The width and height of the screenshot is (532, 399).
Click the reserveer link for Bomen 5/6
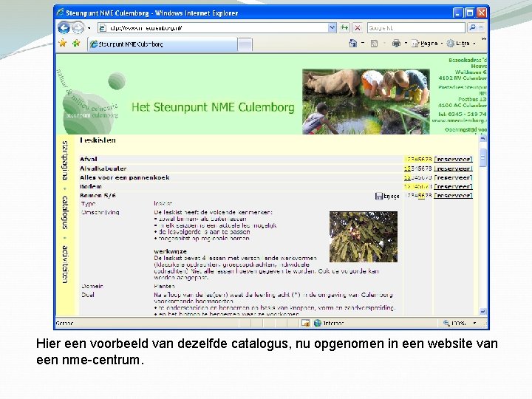pos(453,196)
